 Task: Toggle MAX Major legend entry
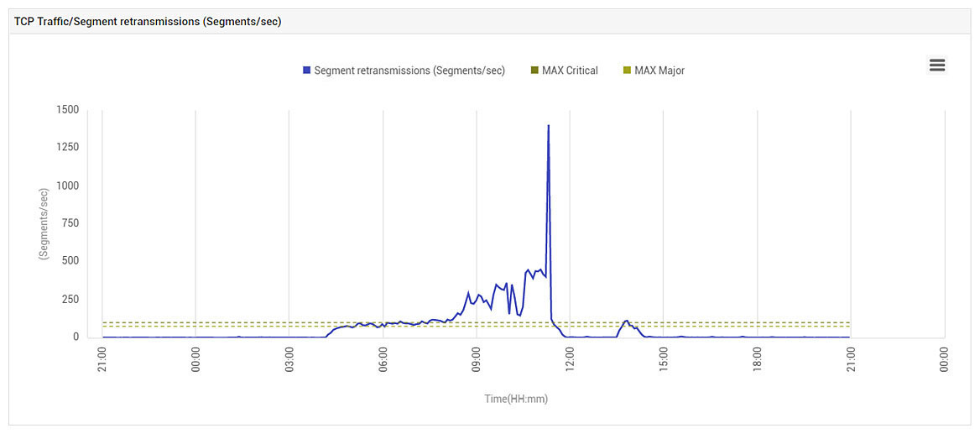point(654,71)
